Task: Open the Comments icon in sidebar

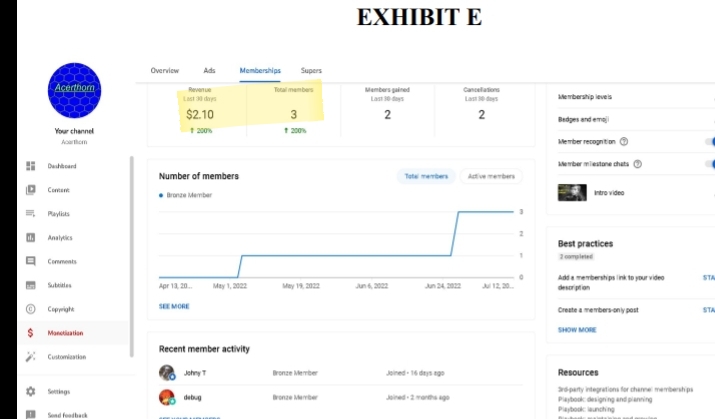Action: (31, 261)
